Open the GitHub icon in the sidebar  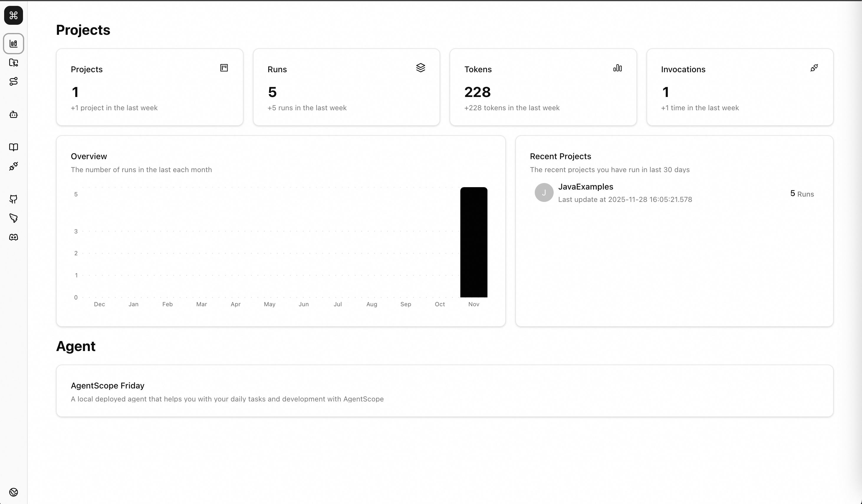pos(13,199)
